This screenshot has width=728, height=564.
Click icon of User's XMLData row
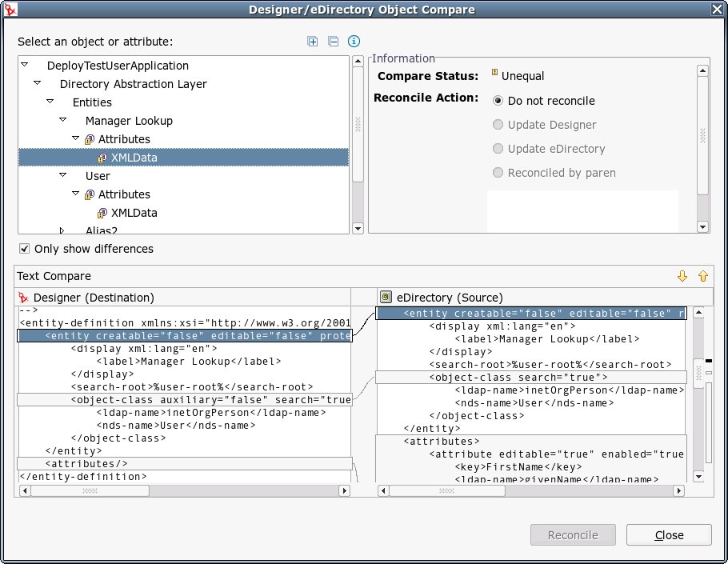[x=102, y=213]
